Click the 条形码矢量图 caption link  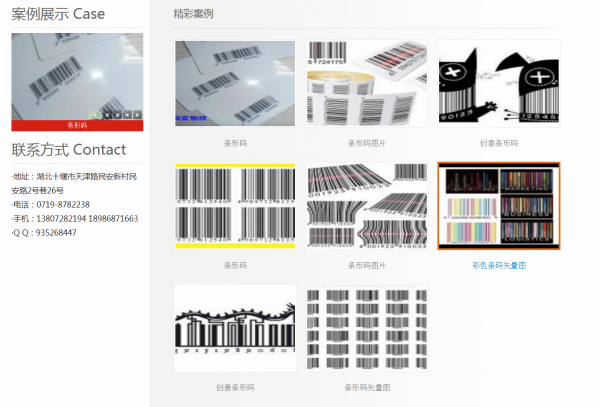tap(367, 387)
